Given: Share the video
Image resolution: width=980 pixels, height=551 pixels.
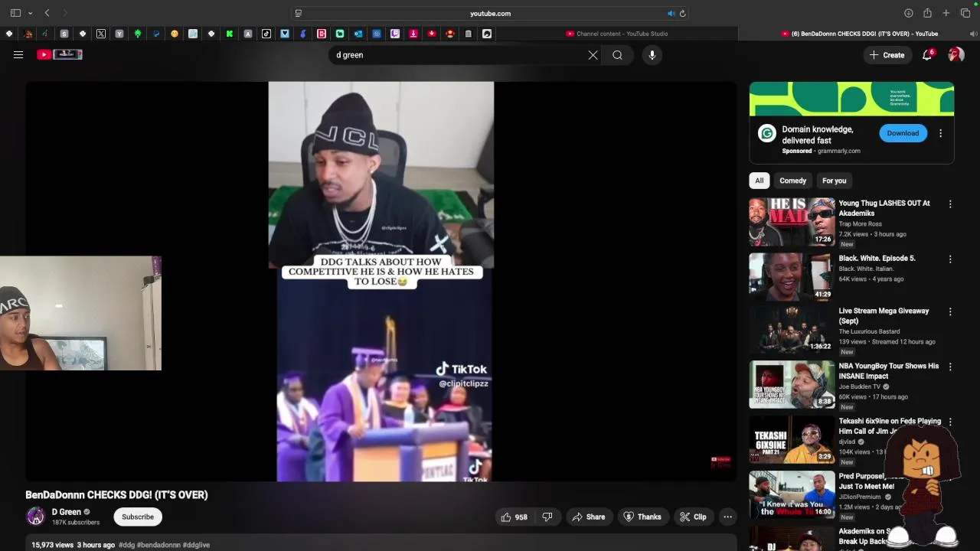Looking at the screenshot, I should click(589, 517).
